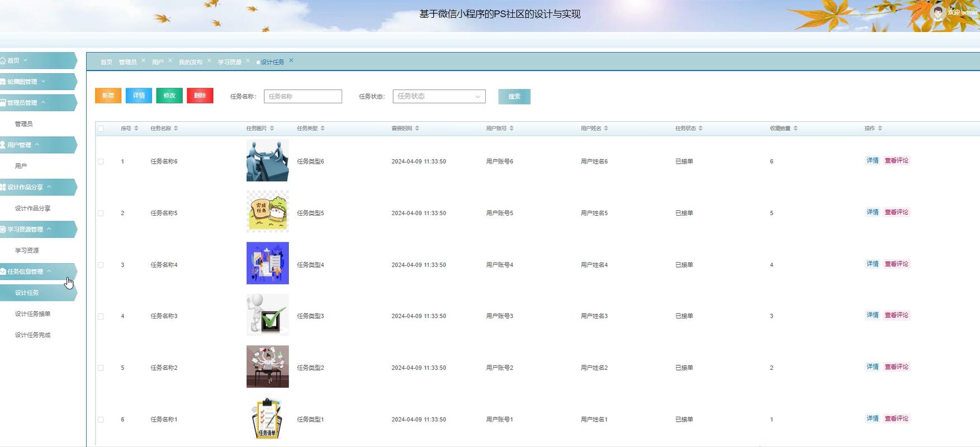Image resolution: width=980 pixels, height=447 pixels.
Task: Sort by 任务名称 column arrows
Action: 176,129
